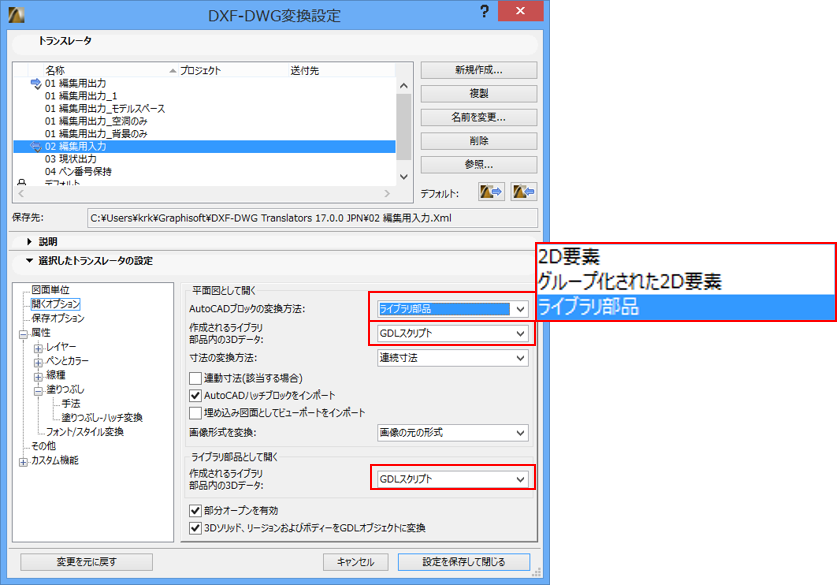The height and width of the screenshot is (585, 837).
Task: Select 手法 under 塗りつぶし
Action: (70, 404)
